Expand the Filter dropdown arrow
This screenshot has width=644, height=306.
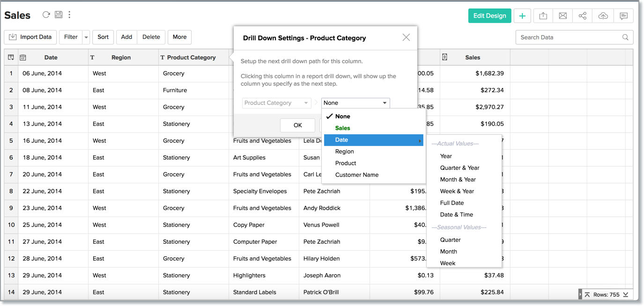click(86, 37)
